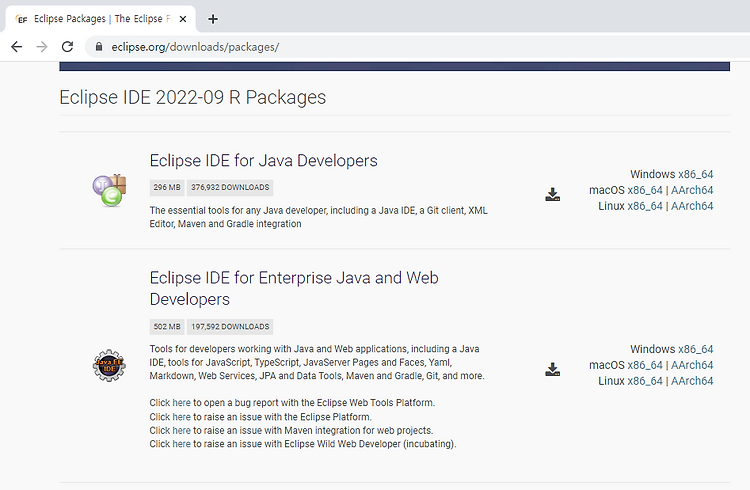Click the Java EE IDE gear logo
Screen dimensions: 750x490
109,366
